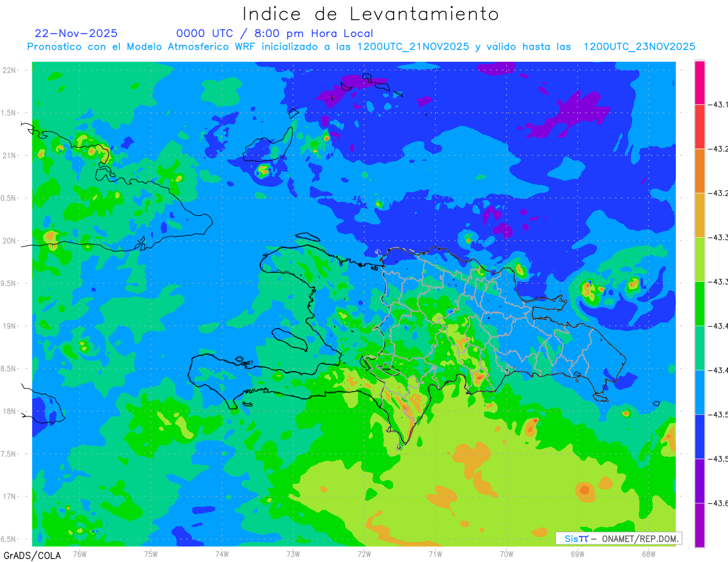Click the "74W" longitude label
Image resolution: width=728 pixels, height=562 pixels.
tap(222, 554)
